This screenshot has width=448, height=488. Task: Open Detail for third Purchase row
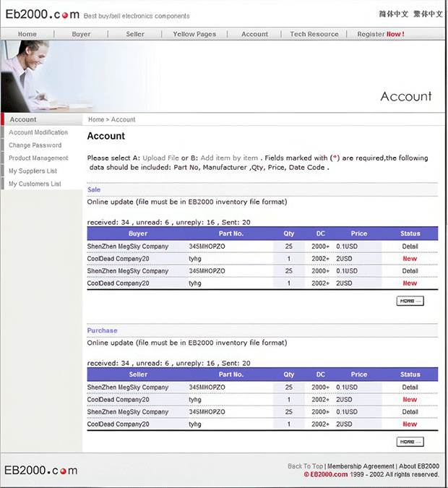(x=410, y=412)
